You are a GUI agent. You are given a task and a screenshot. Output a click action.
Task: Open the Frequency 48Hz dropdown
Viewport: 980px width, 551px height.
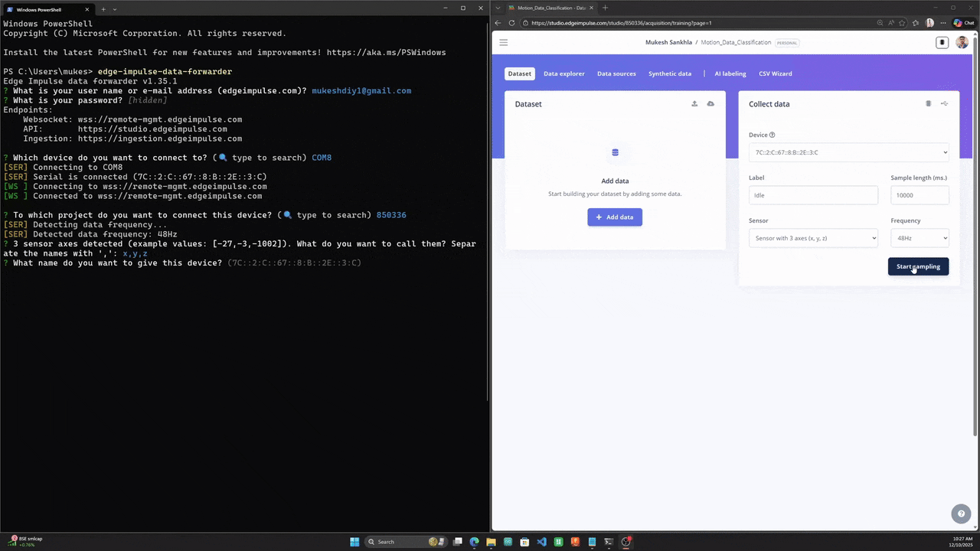click(x=920, y=238)
